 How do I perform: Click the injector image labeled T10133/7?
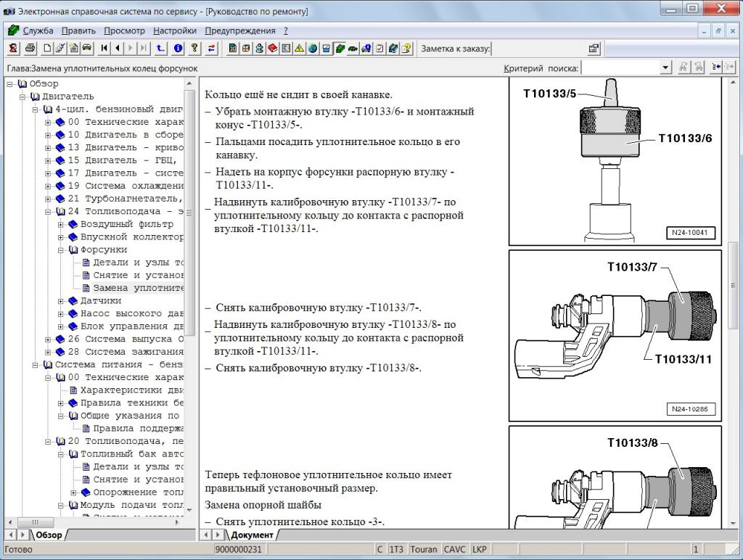coord(615,335)
